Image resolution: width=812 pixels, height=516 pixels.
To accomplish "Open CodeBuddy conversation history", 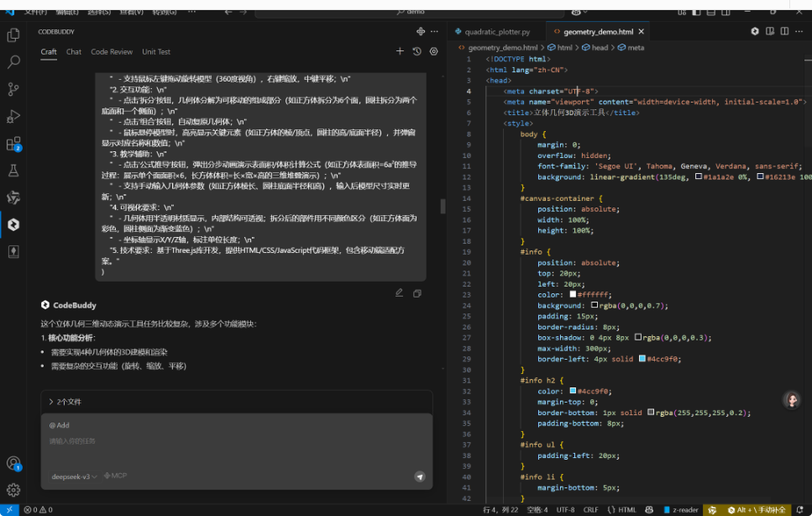I will click(x=416, y=51).
